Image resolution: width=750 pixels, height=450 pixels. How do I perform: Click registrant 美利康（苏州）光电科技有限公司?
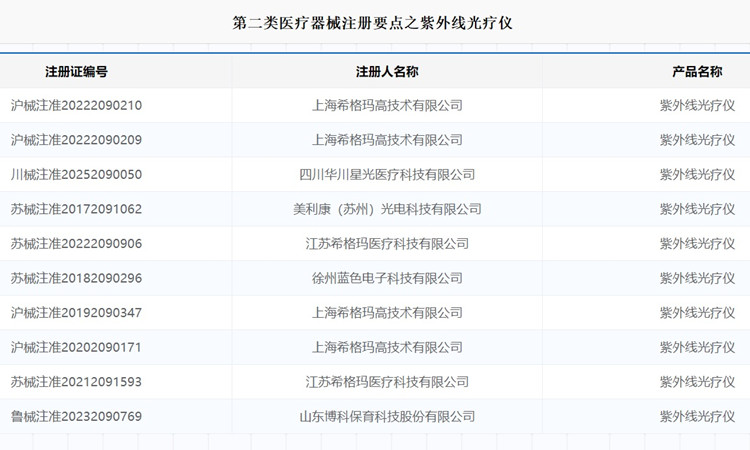[387, 209]
